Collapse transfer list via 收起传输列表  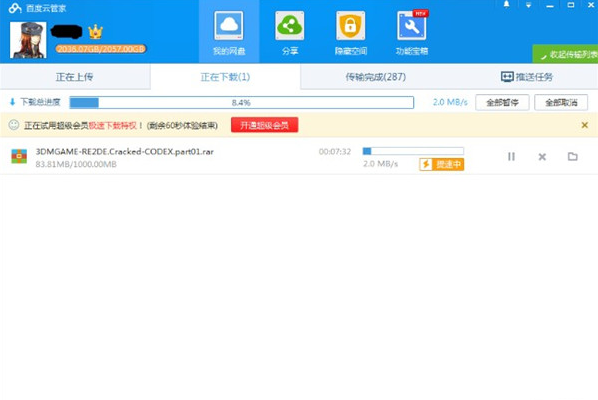click(565, 55)
